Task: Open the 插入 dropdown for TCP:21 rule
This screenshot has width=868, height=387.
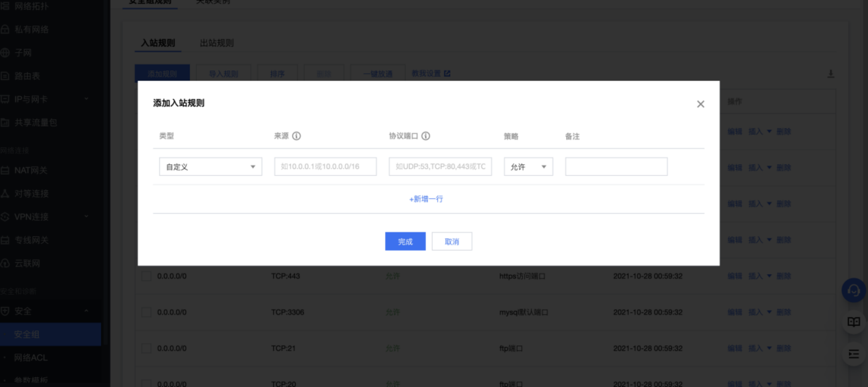Action: click(760, 348)
